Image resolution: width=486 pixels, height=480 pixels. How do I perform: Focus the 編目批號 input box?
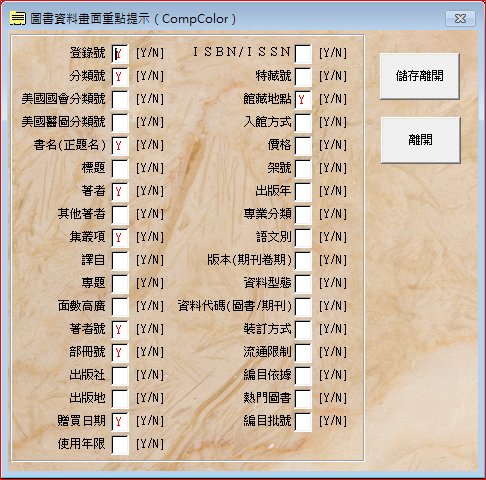[x=303, y=422]
